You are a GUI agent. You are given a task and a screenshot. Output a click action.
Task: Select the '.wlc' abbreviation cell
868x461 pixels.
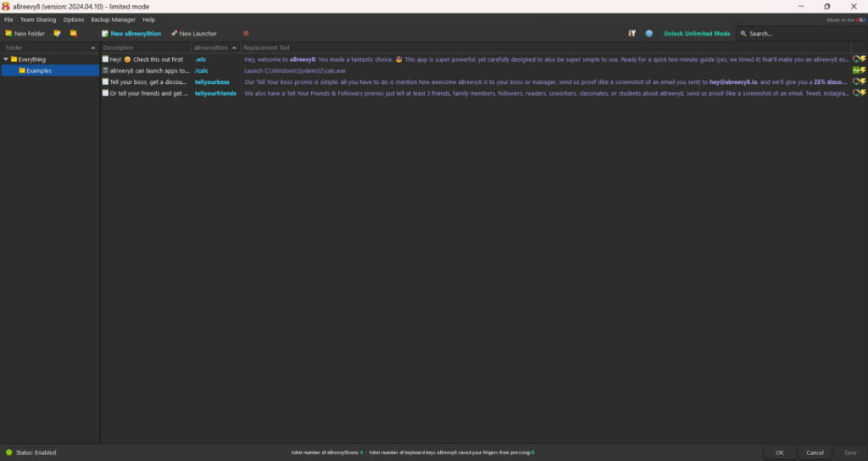pos(200,59)
